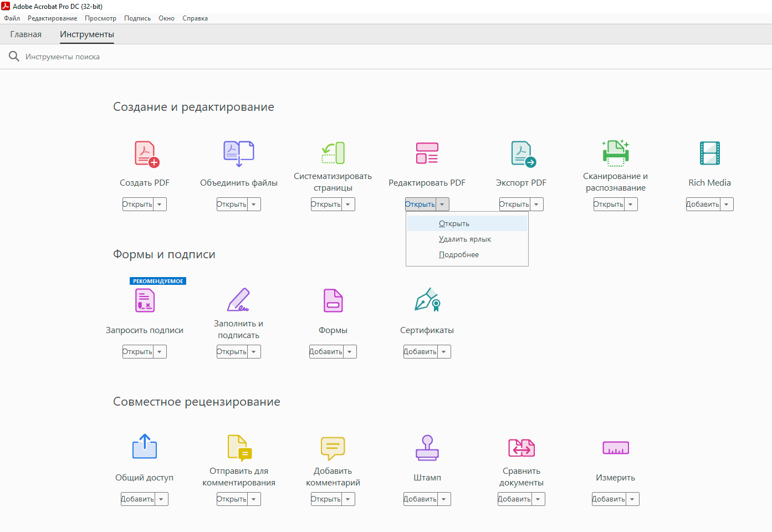The height and width of the screenshot is (532, 772).
Task: Select the Scan and OCR icon
Action: click(615, 154)
